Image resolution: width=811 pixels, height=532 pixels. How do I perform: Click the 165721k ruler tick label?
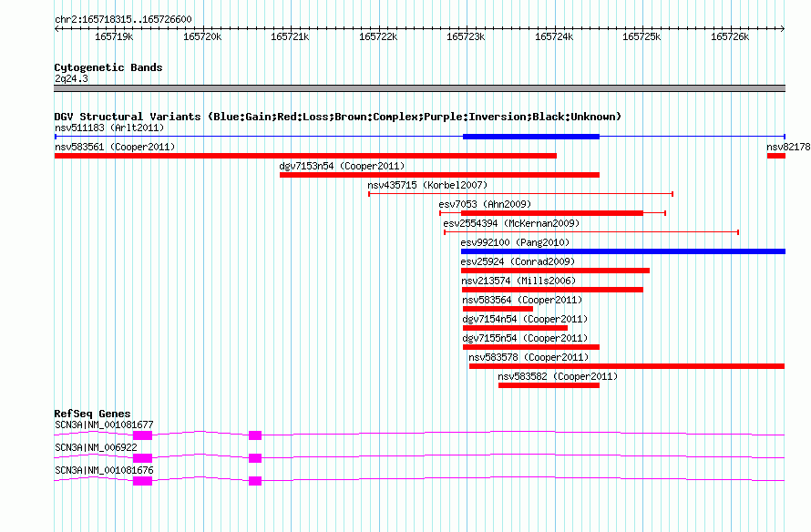(x=290, y=36)
